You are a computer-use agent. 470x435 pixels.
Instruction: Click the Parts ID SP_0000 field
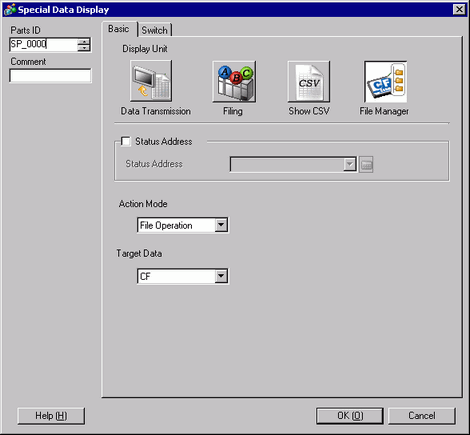[43, 44]
